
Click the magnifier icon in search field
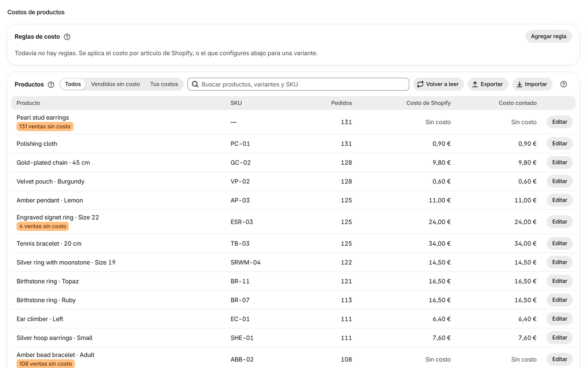click(x=195, y=84)
